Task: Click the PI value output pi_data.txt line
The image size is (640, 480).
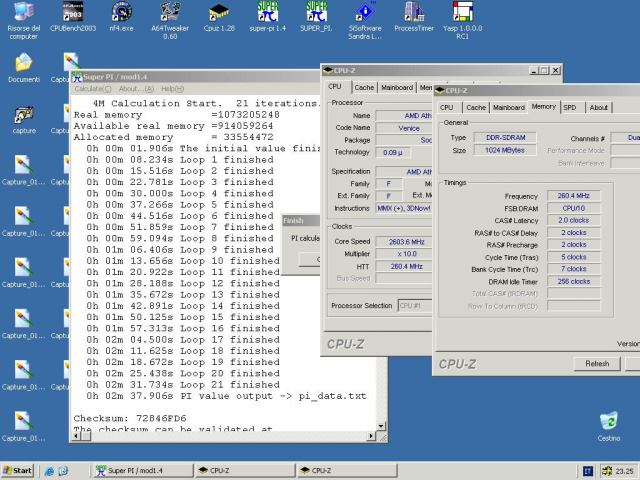Action: coord(226,396)
